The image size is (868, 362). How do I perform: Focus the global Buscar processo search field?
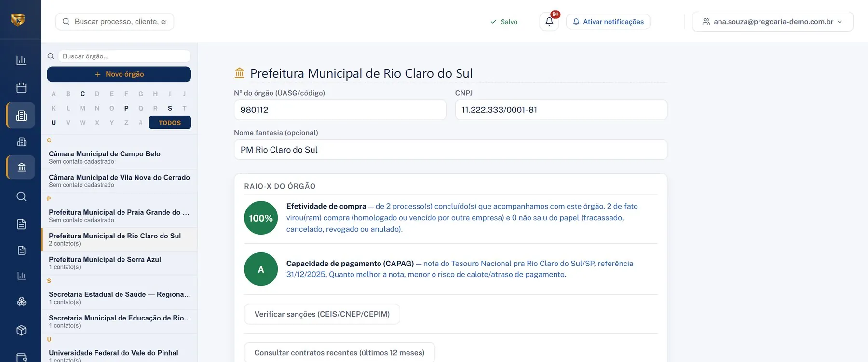115,22
